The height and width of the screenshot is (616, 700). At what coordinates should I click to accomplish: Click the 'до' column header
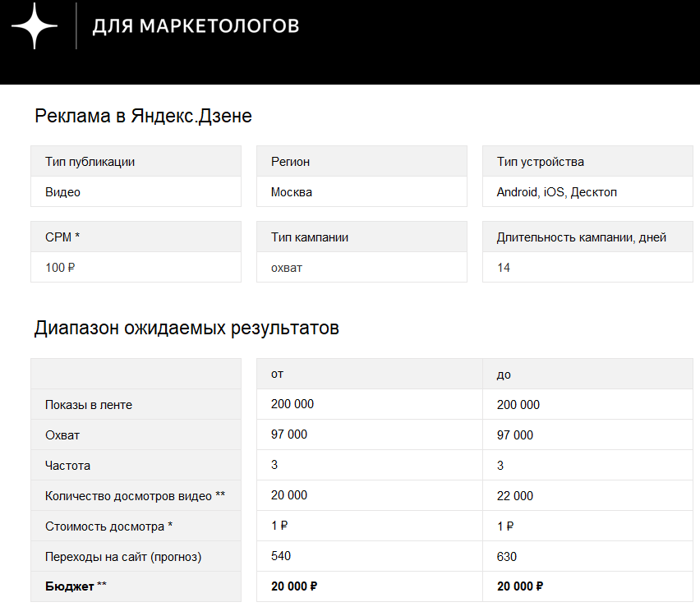pos(504,374)
